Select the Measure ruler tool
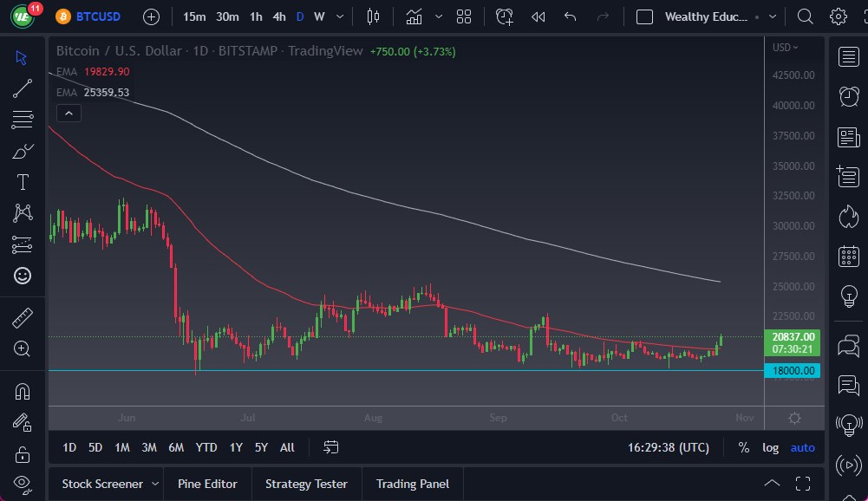 pyautogui.click(x=22, y=316)
